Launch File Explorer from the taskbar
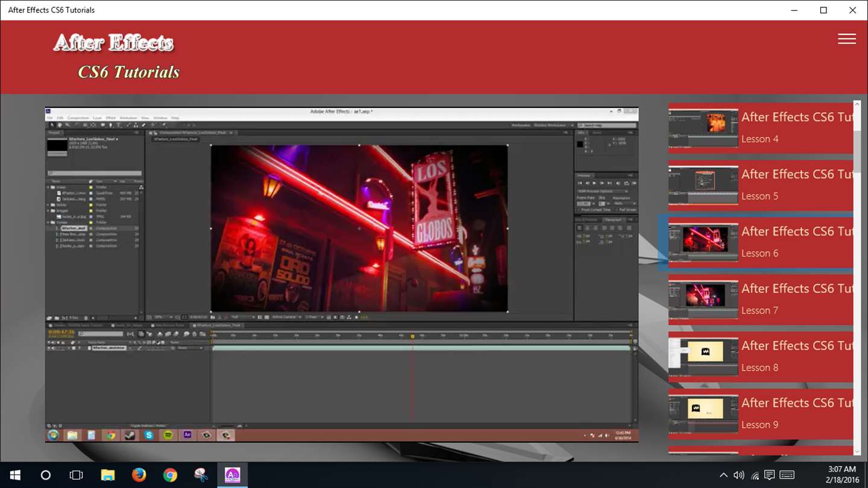Image resolution: width=868 pixels, height=488 pixels. coord(107,475)
